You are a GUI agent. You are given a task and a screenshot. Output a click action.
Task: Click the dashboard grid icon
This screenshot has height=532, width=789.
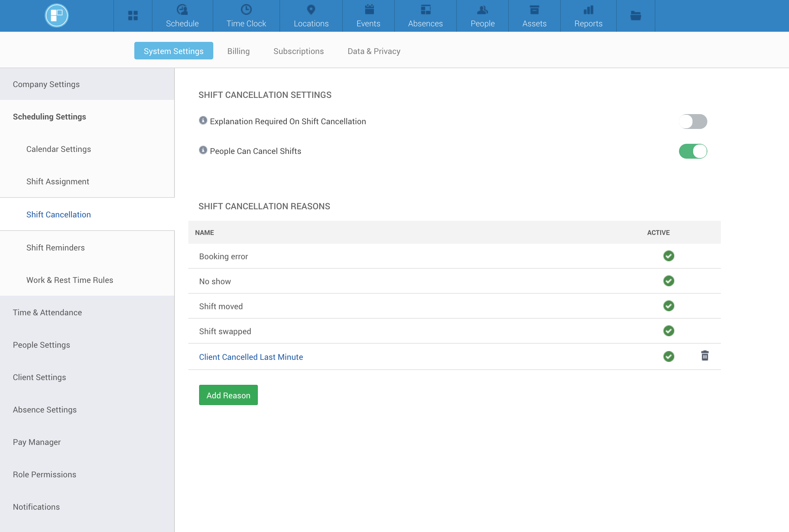tap(133, 16)
